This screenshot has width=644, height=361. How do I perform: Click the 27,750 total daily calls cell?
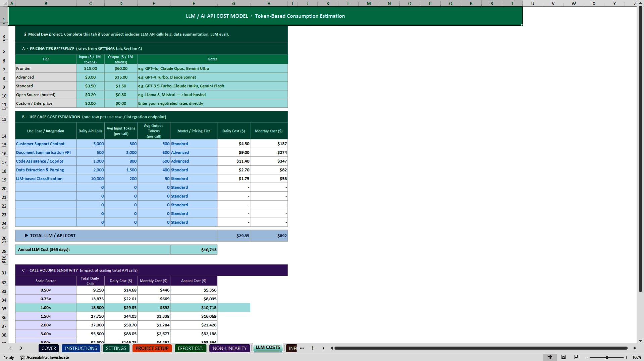point(90,316)
